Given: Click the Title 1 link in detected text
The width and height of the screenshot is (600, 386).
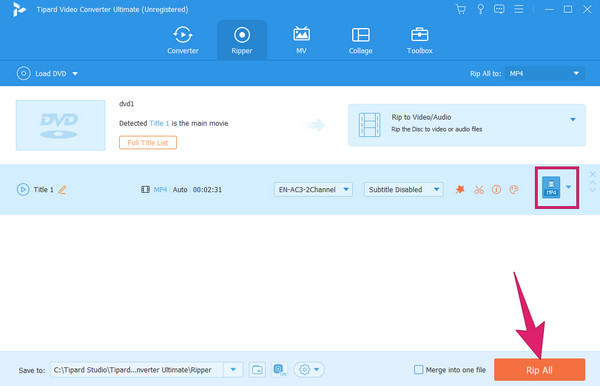Looking at the screenshot, I should (159, 123).
